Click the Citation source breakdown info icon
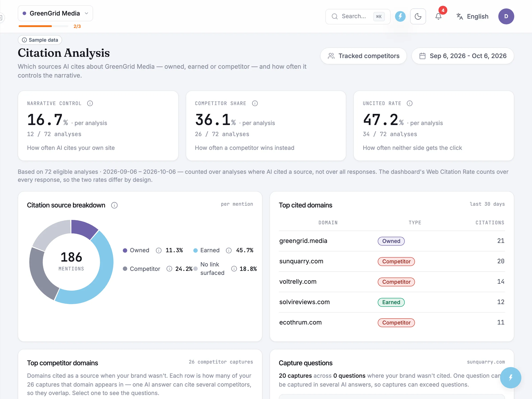The width and height of the screenshot is (532, 399). tap(114, 205)
